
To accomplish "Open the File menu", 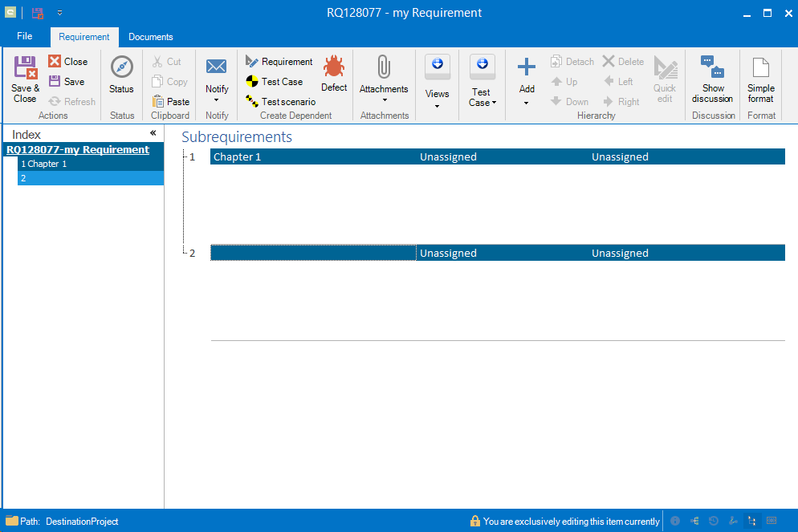I will coord(25,37).
